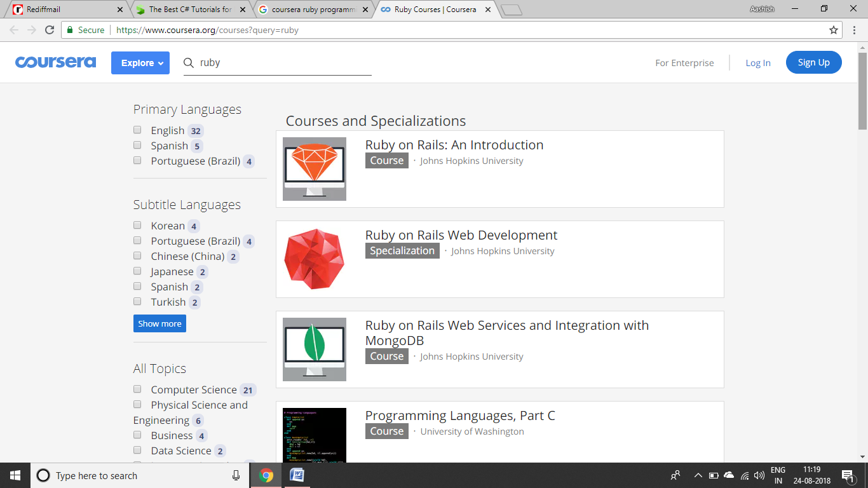Screen dimensions: 868x488
Task: Open the action center notification icon
Action: tap(848, 475)
